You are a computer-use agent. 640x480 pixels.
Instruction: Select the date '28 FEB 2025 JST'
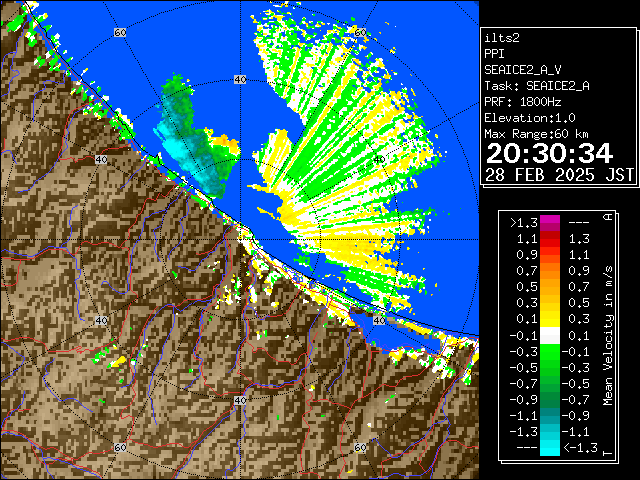tap(559, 175)
